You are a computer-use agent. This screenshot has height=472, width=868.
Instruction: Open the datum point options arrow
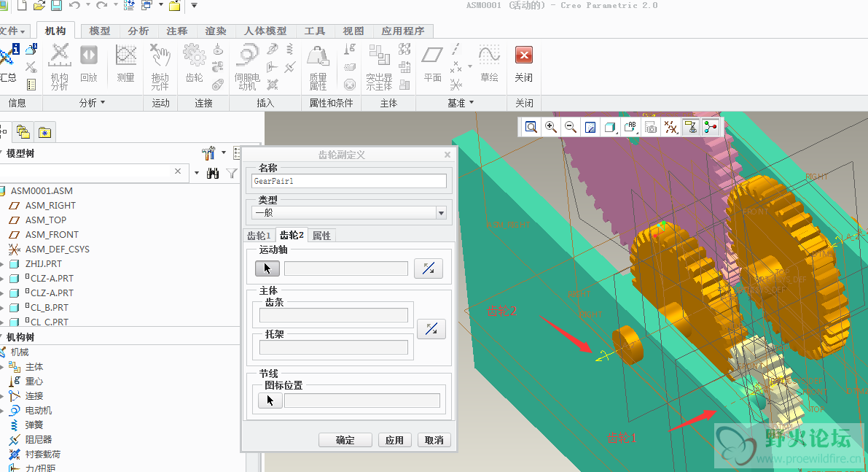pyautogui.click(x=470, y=67)
